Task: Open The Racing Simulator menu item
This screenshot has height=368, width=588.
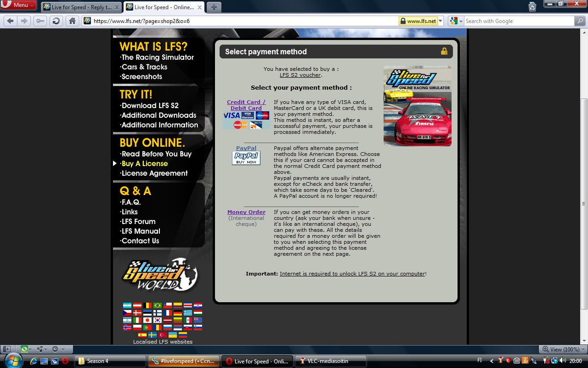Action: [158, 57]
